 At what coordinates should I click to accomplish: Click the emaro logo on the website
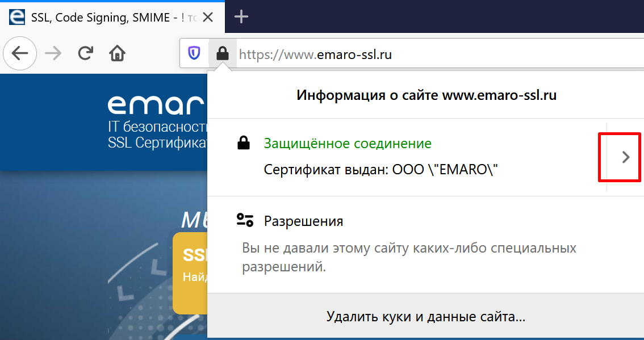(156, 104)
